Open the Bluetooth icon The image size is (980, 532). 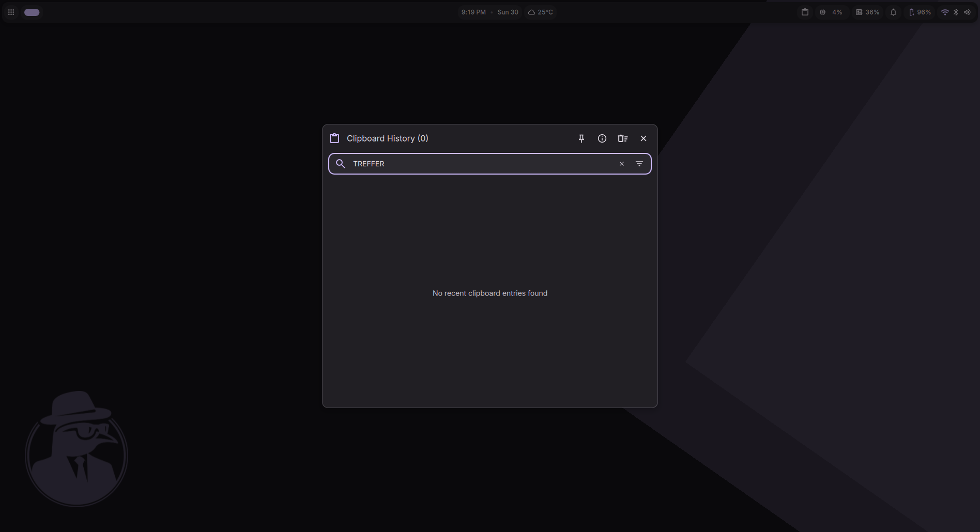(956, 12)
